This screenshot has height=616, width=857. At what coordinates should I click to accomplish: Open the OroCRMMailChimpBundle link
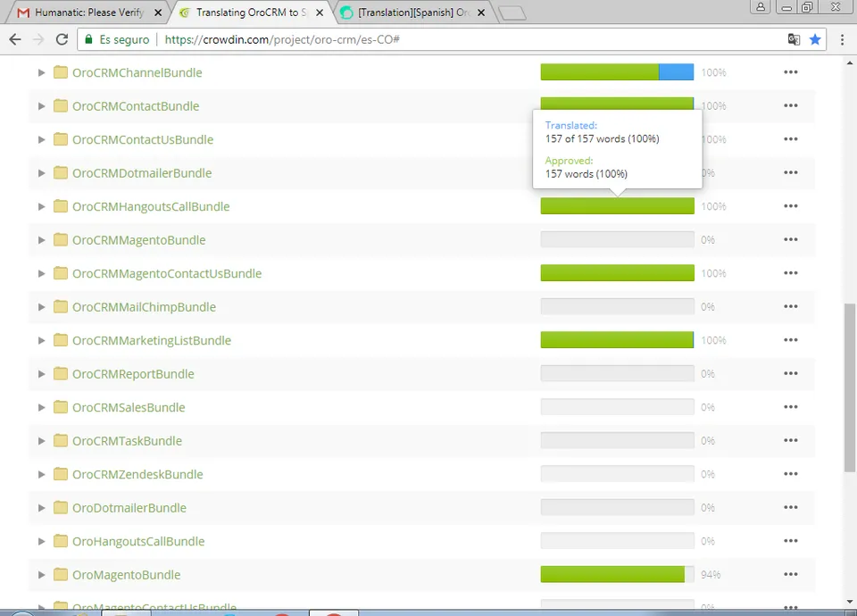click(144, 307)
